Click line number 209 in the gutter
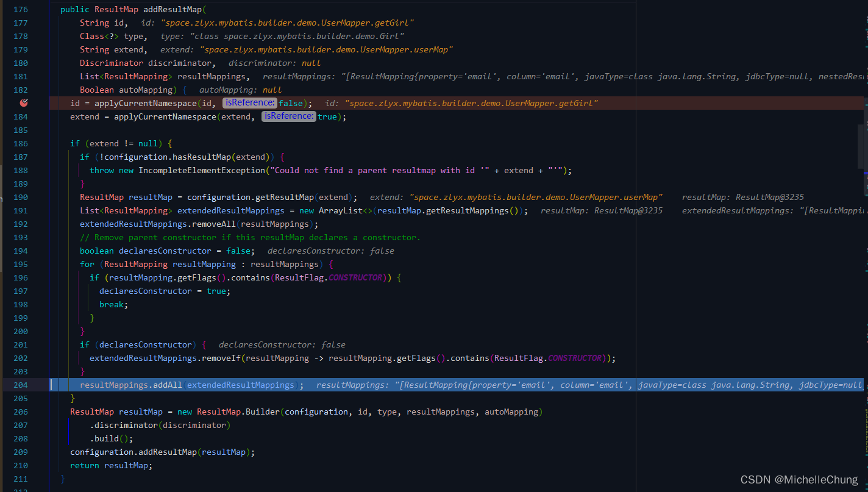 tap(20, 452)
